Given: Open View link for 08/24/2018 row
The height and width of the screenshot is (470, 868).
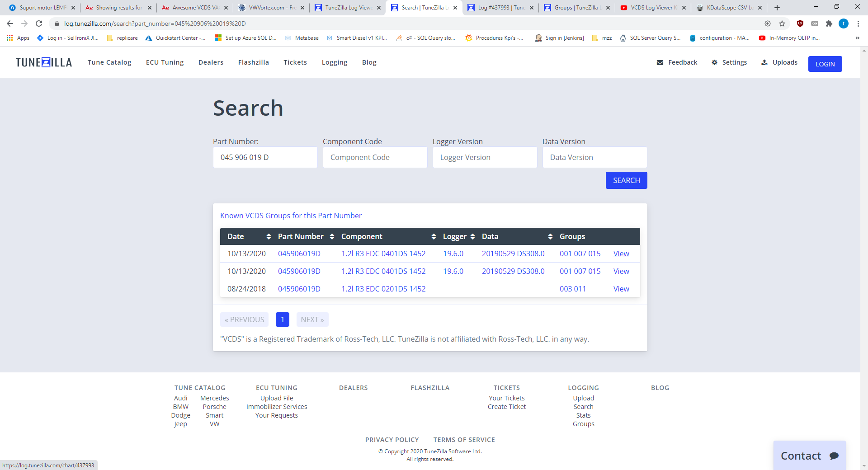Looking at the screenshot, I should click(x=621, y=289).
